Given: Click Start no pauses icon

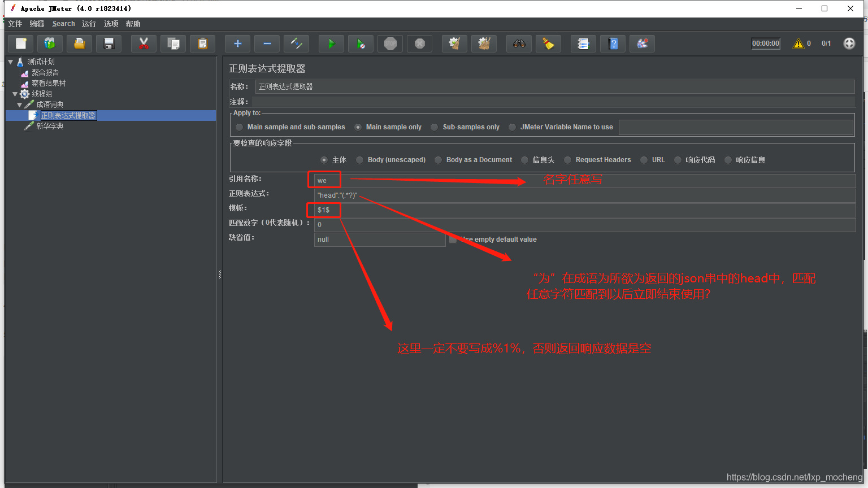Looking at the screenshot, I should point(361,43).
